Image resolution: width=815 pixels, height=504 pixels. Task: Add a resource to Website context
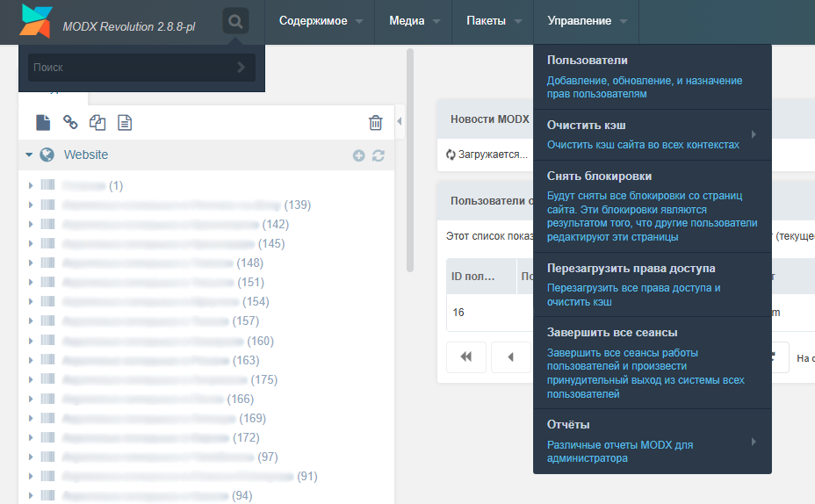pos(358,155)
